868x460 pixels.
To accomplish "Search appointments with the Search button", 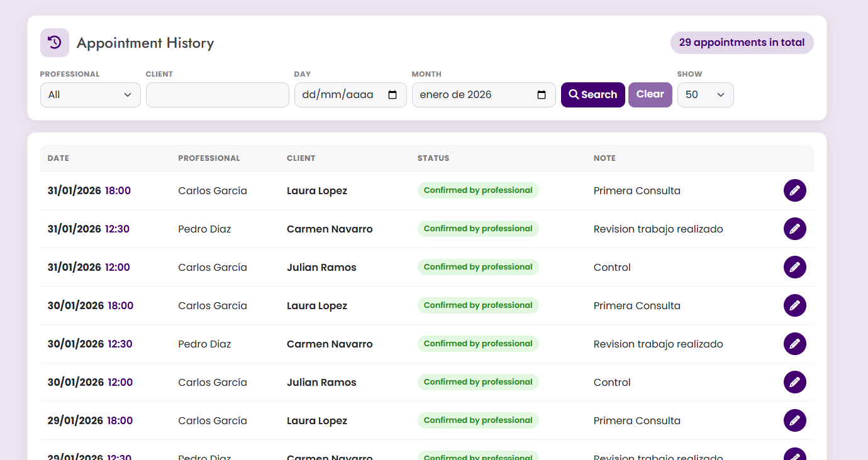I will [593, 95].
